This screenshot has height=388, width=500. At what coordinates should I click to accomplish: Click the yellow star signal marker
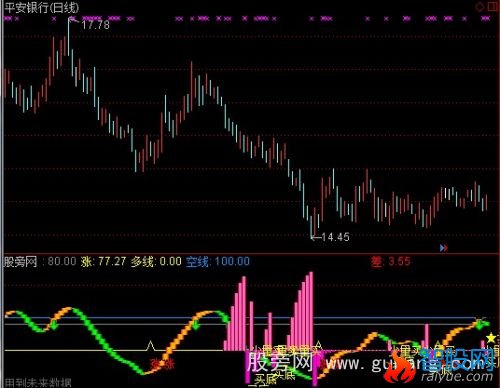[491, 338]
